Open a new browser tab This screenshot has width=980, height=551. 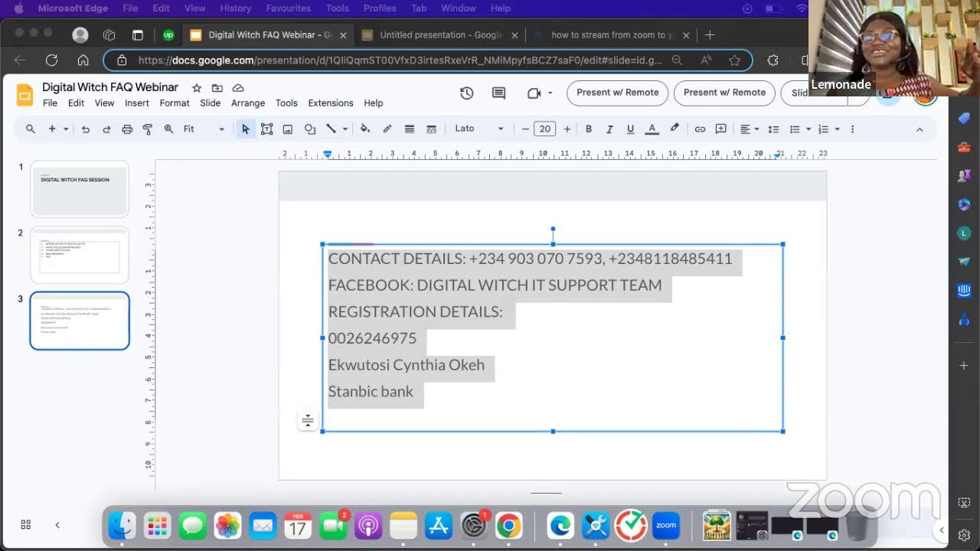(x=710, y=35)
